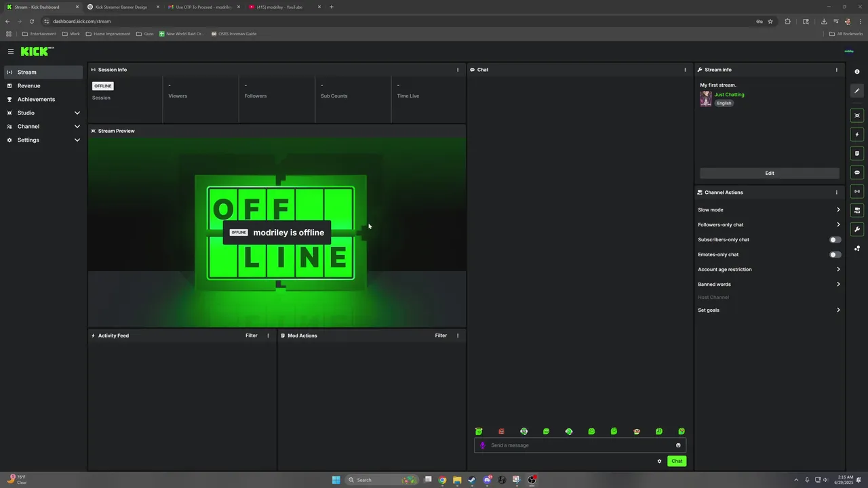This screenshot has width=868, height=488.
Task: Select the pencil edit icon in right rail
Action: point(857,91)
